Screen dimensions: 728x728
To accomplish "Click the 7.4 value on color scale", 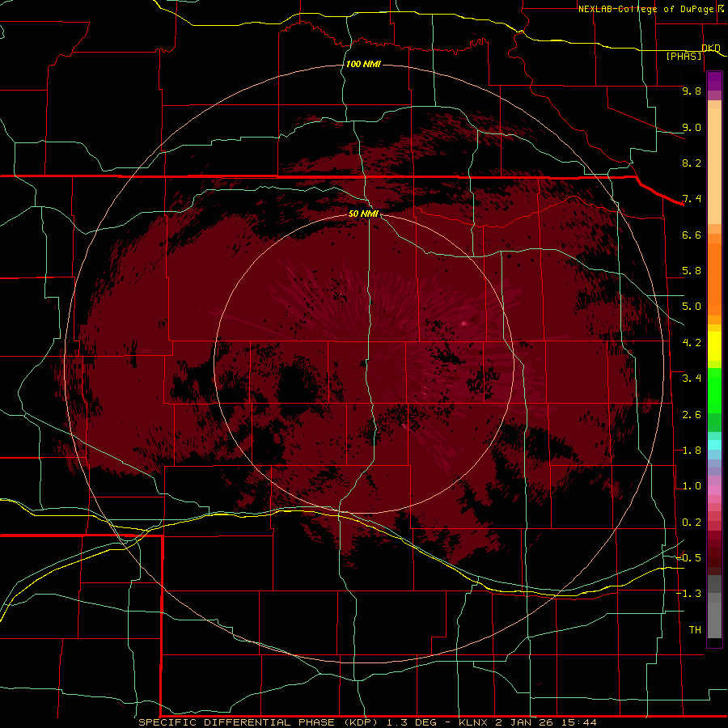I will [692, 199].
